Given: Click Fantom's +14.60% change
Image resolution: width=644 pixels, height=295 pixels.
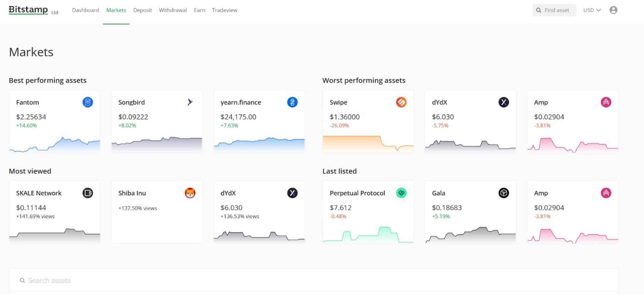Looking at the screenshot, I should [26, 126].
